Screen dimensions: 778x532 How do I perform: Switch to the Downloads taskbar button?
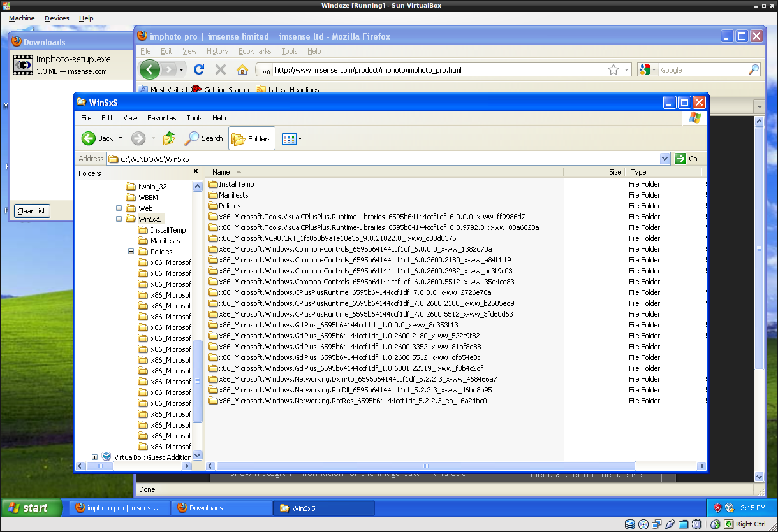point(221,508)
